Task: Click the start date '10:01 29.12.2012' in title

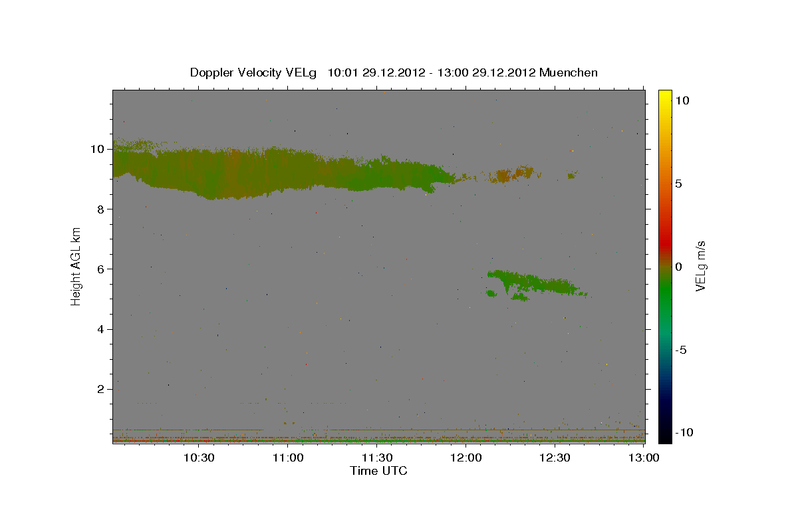Action: pyautogui.click(x=375, y=72)
